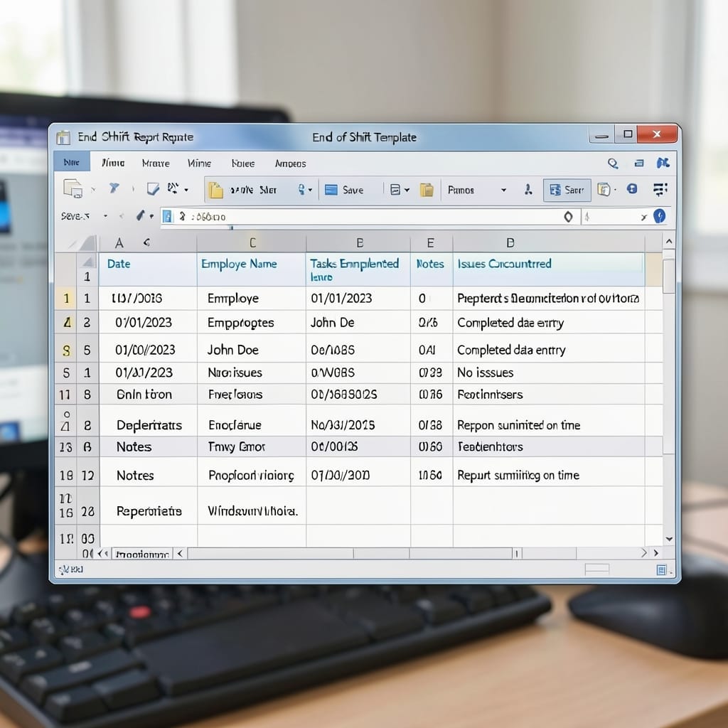Click the ribbon collapse icon beside the search icon

tap(639, 163)
